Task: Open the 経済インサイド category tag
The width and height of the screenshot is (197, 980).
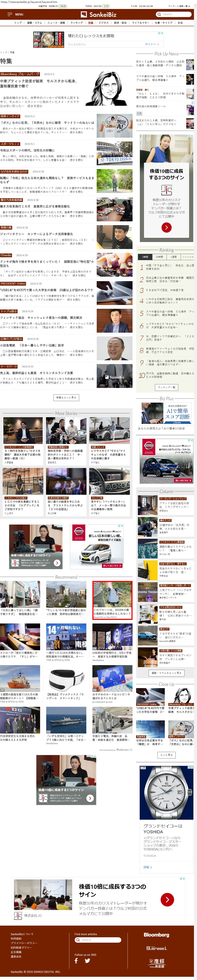Action: [10, 116]
